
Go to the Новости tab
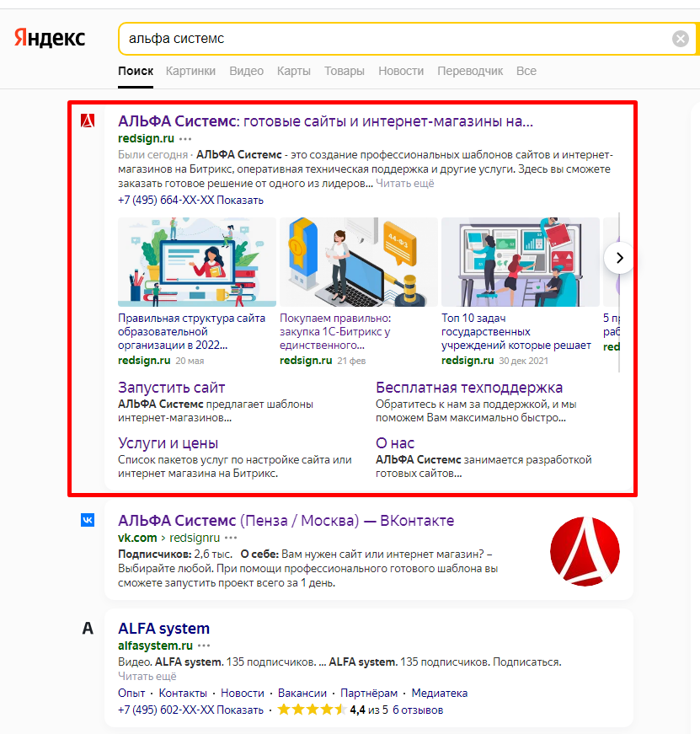pos(401,71)
